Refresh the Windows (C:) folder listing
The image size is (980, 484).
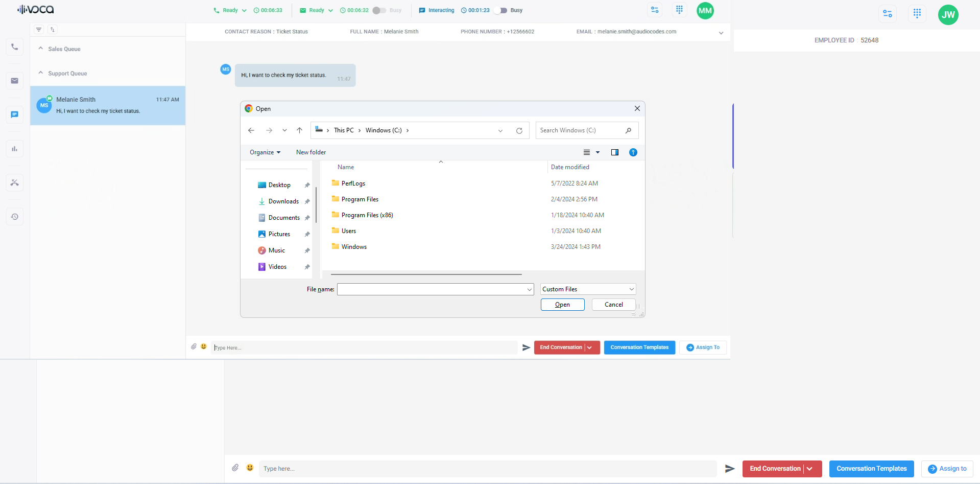[519, 130]
